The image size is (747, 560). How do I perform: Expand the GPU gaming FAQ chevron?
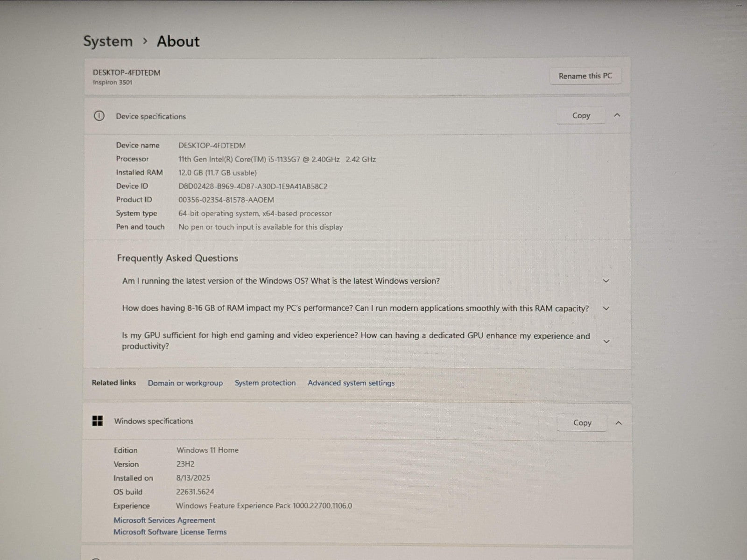coord(606,341)
